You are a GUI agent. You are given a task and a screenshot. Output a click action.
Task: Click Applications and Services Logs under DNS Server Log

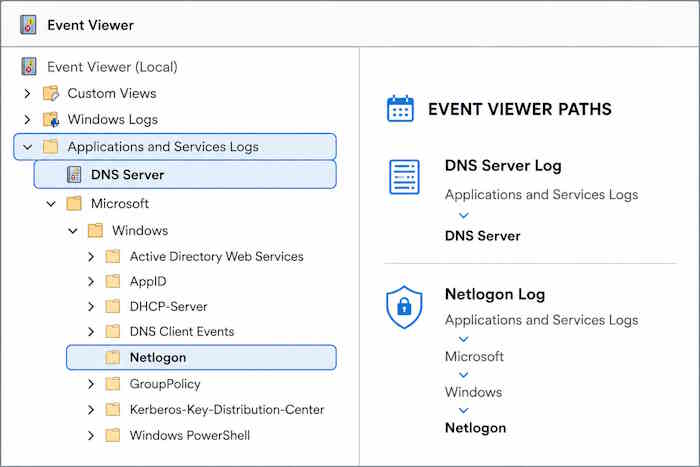(542, 195)
